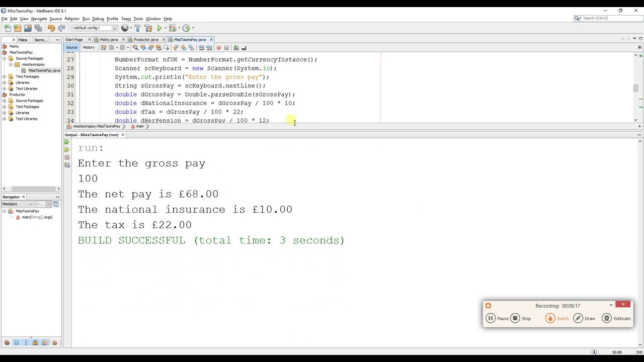Click Navigator filter panel icon
This screenshot has height=362, width=644.
56,204
